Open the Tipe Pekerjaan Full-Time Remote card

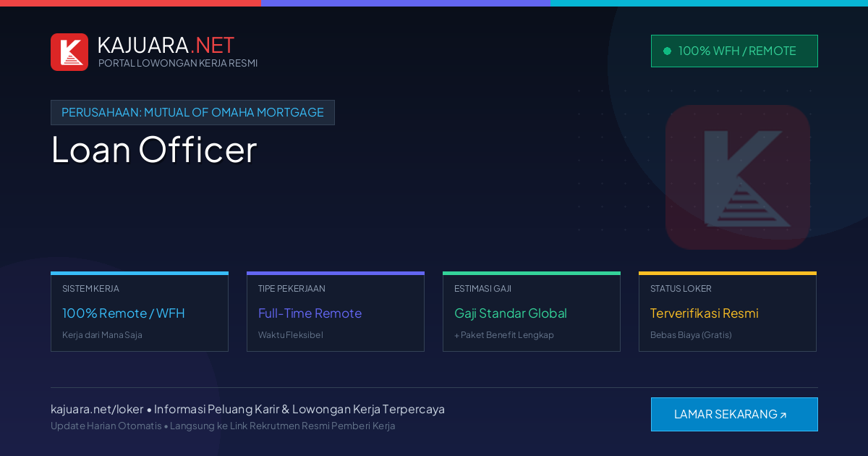coord(336,312)
